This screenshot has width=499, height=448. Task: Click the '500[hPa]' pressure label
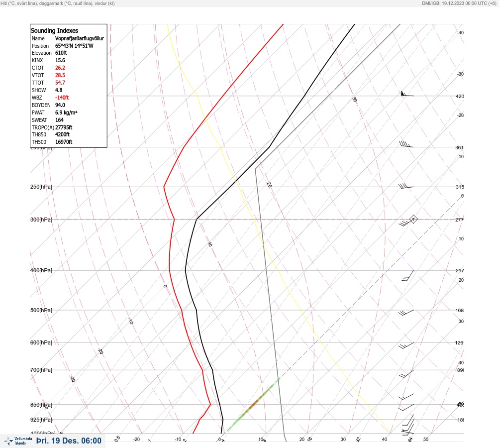click(41, 310)
